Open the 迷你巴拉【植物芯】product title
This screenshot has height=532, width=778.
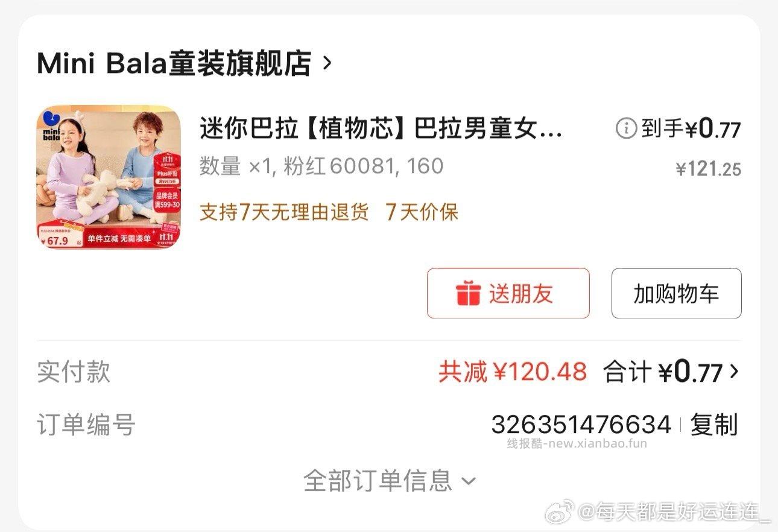point(381,128)
